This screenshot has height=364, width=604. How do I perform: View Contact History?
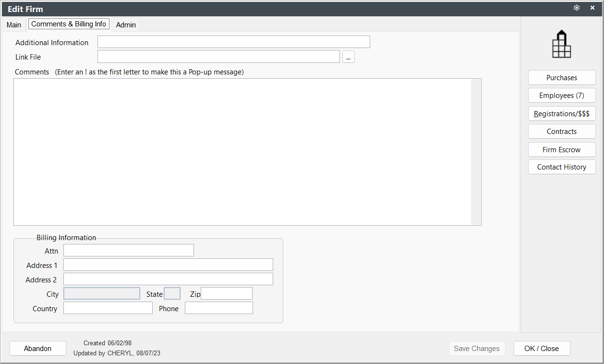click(562, 167)
